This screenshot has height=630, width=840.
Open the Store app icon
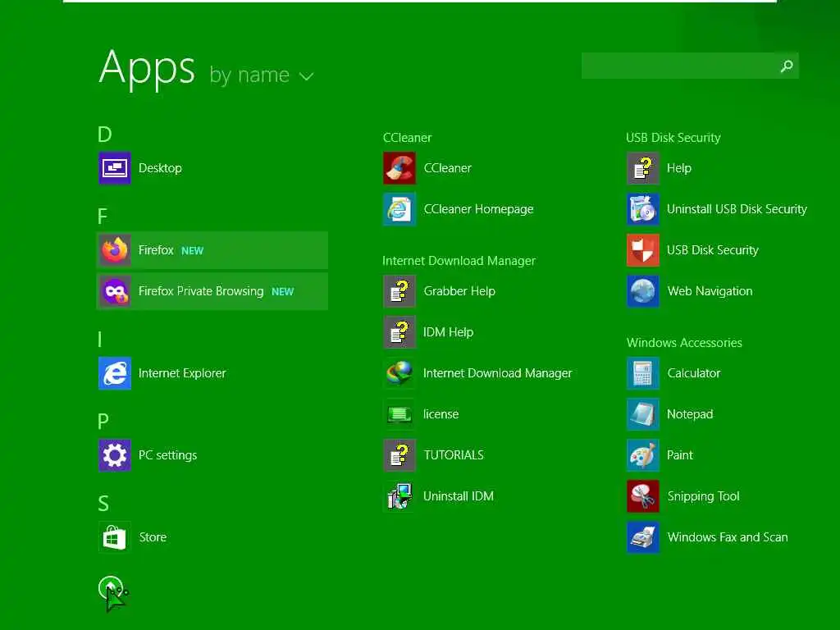pyautogui.click(x=115, y=537)
